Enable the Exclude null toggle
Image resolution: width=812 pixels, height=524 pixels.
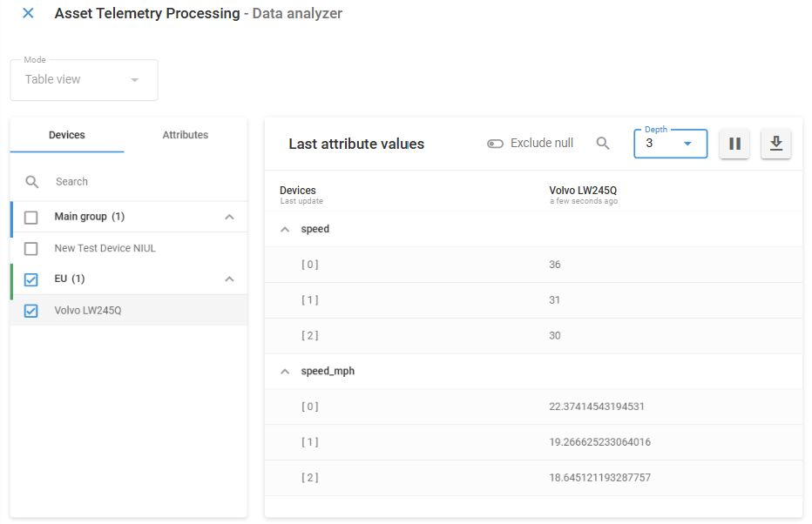pyautogui.click(x=495, y=143)
